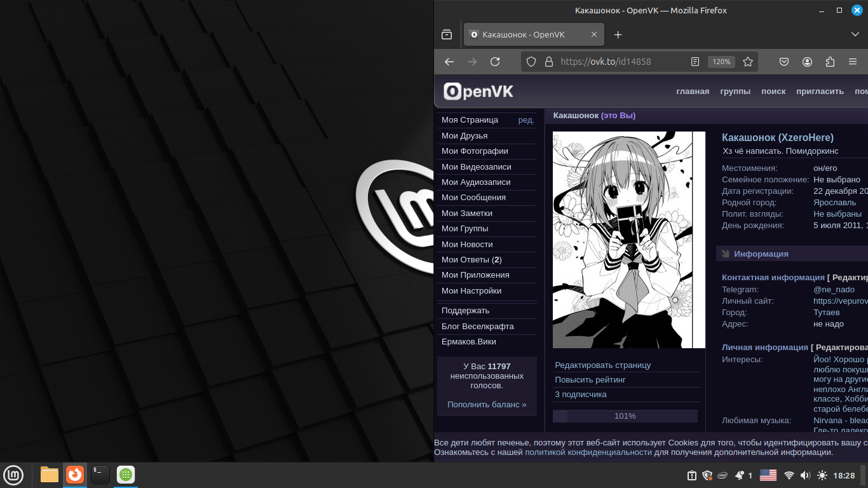The height and width of the screenshot is (488, 868).
Task: Bookmark this page with the star
Action: 748,62
